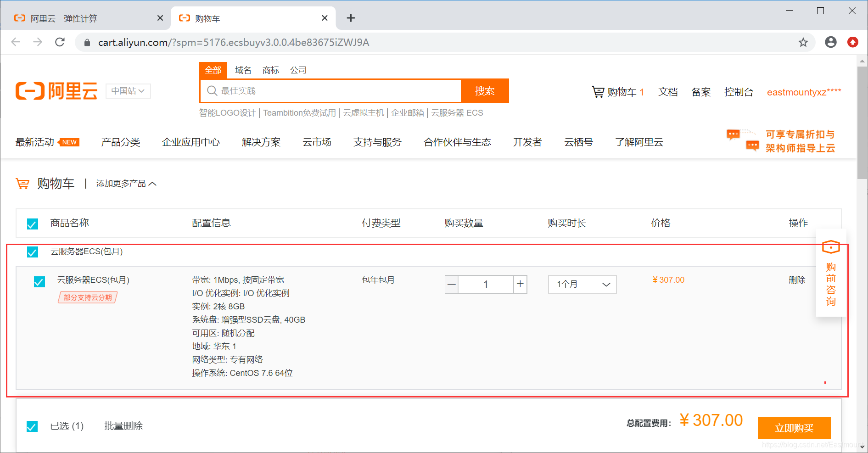The height and width of the screenshot is (453, 868).
Task: Close the 阿里云 - 弹性计算 tab
Action: (x=160, y=18)
